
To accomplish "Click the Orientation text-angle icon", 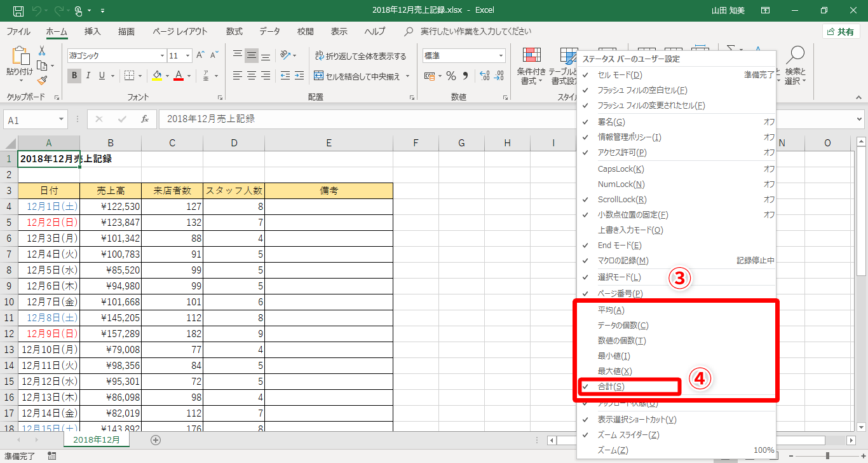I will click(x=286, y=55).
